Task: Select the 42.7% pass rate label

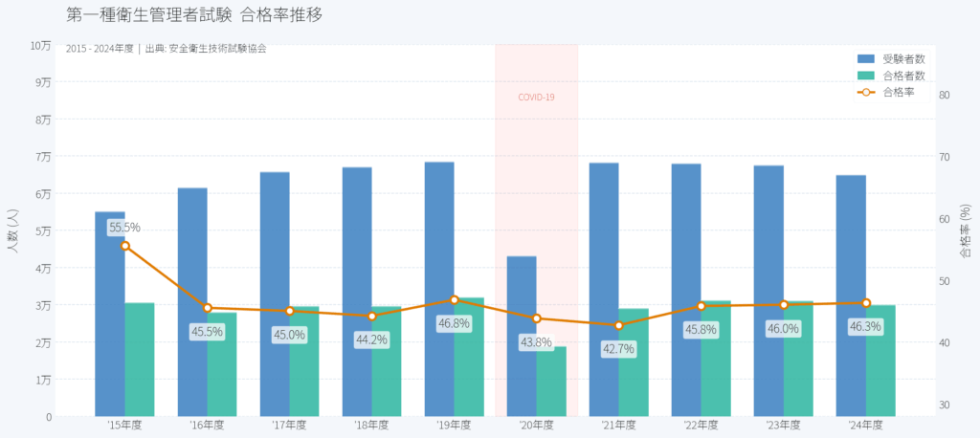Action: click(618, 349)
